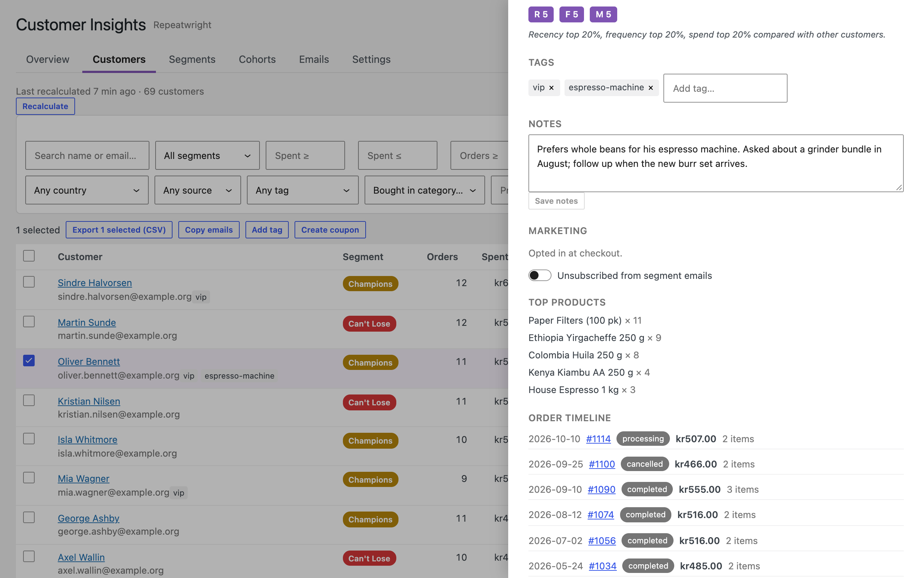The width and height of the screenshot is (924, 578).
Task: Open the Emails tab
Action: tap(314, 59)
